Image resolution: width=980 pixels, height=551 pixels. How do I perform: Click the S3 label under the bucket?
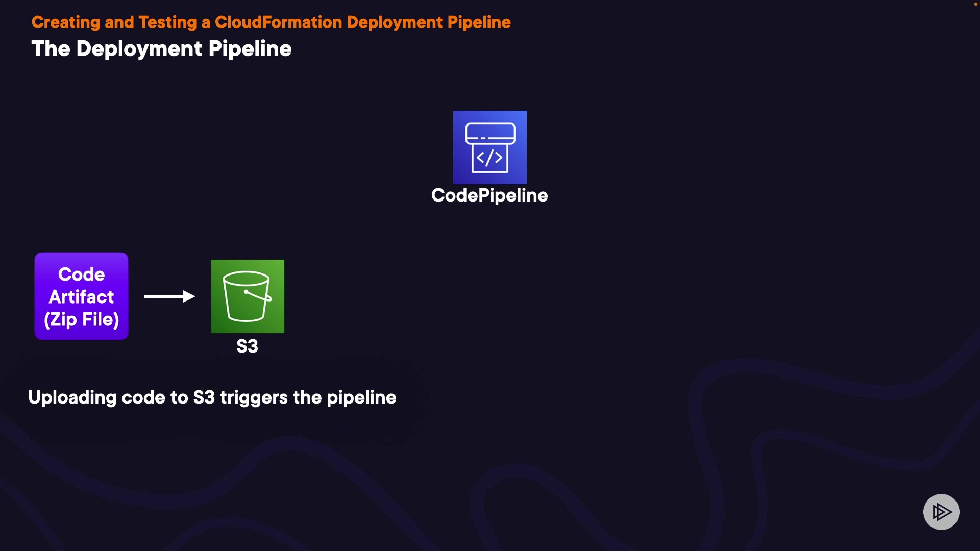click(x=247, y=346)
